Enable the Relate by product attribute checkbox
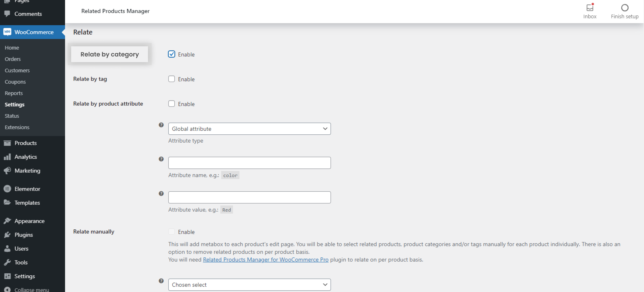The width and height of the screenshot is (644, 292). pyautogui.click(x=171, y=103)
